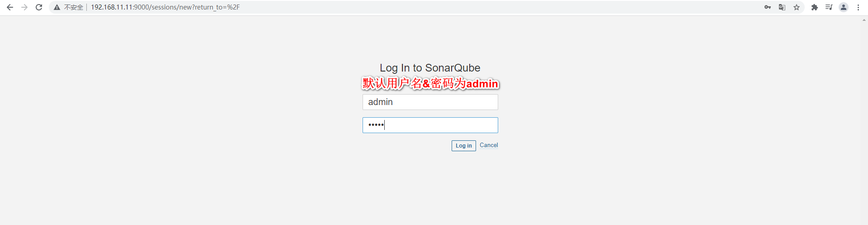Click the username field containing admin
868x225 pixels.
pos(430,102)
